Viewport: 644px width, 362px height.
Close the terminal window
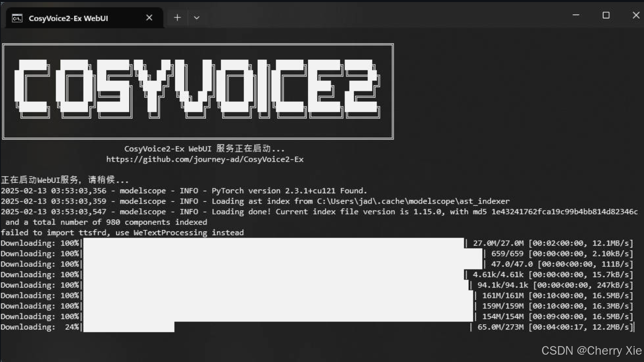[x=636, y=15]
